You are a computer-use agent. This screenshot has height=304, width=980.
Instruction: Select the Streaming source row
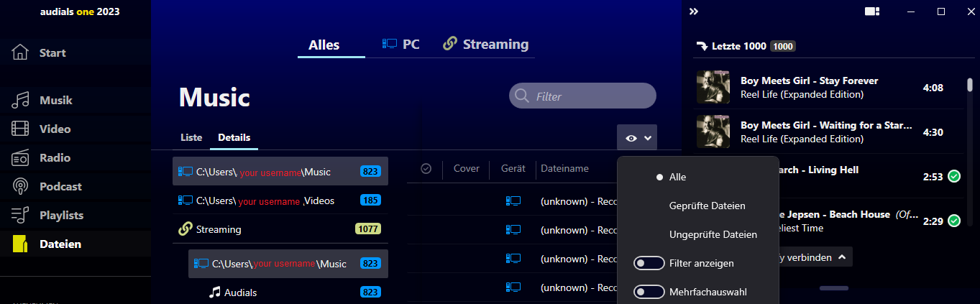click(x=280, y=229)
